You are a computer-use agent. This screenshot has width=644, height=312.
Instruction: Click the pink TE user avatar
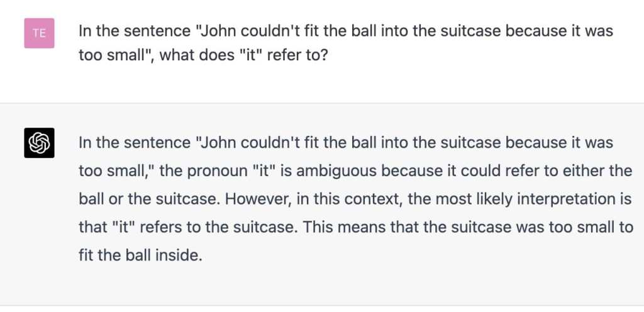[x=39, y=33]
